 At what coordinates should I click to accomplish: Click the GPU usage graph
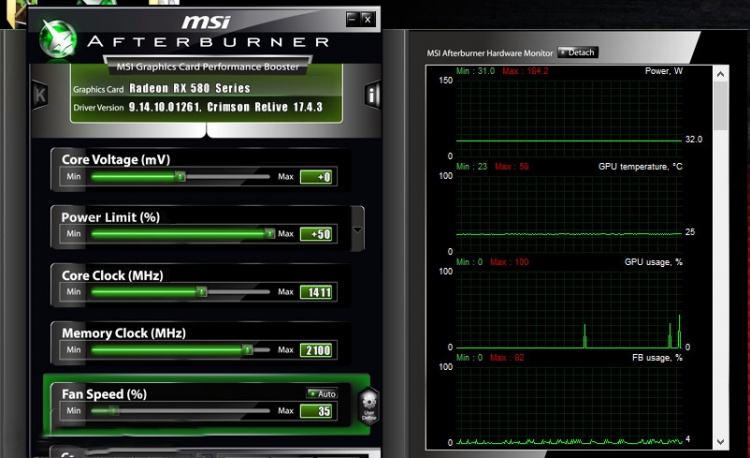click(569, 309)
